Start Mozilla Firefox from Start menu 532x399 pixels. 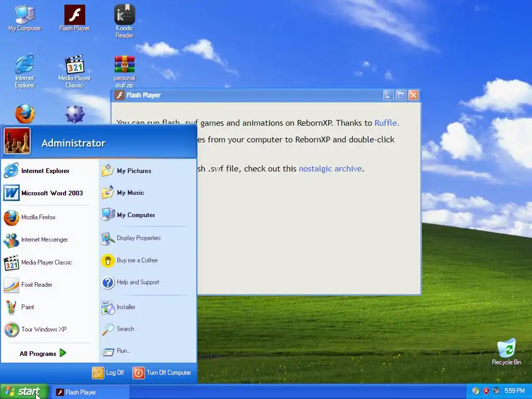pos(48,217)
